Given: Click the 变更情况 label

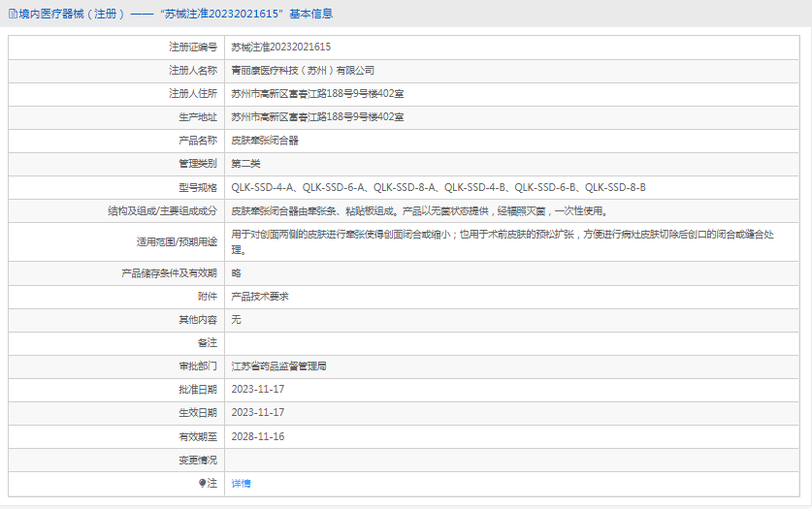Looking at the screenshot, I should (198, 460).
